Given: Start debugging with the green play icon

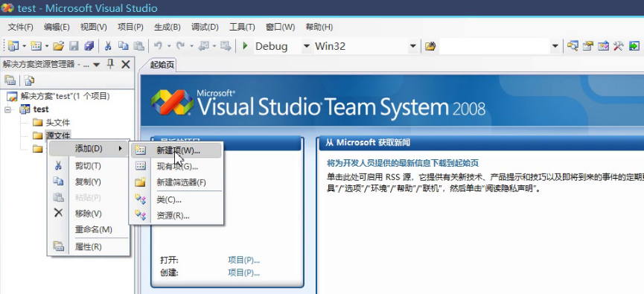Looking at the screenshot, I should coord(245,46).
